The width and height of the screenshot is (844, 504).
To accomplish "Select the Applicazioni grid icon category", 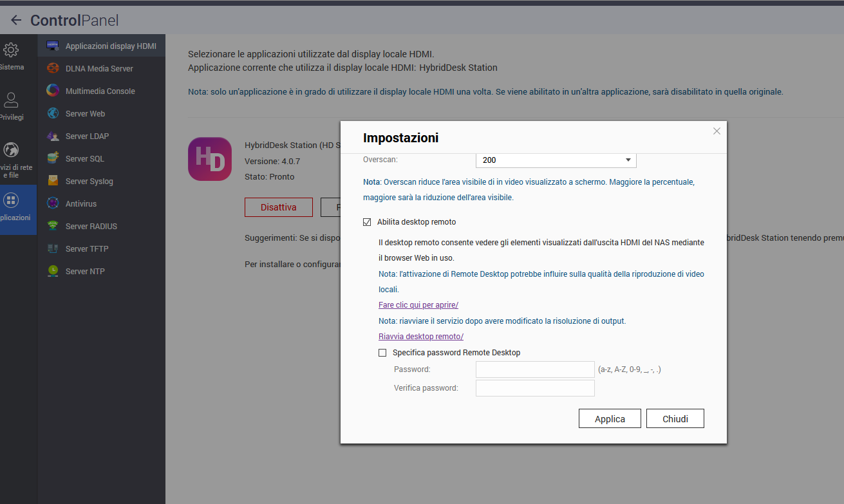I will tap(11, 201).
